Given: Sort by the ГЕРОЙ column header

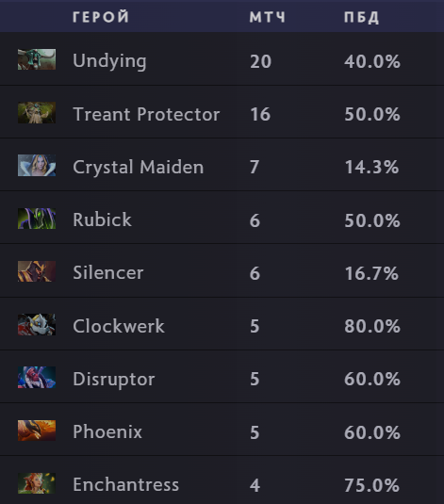Looking at the screenshot, I should (x=101, y=17).
